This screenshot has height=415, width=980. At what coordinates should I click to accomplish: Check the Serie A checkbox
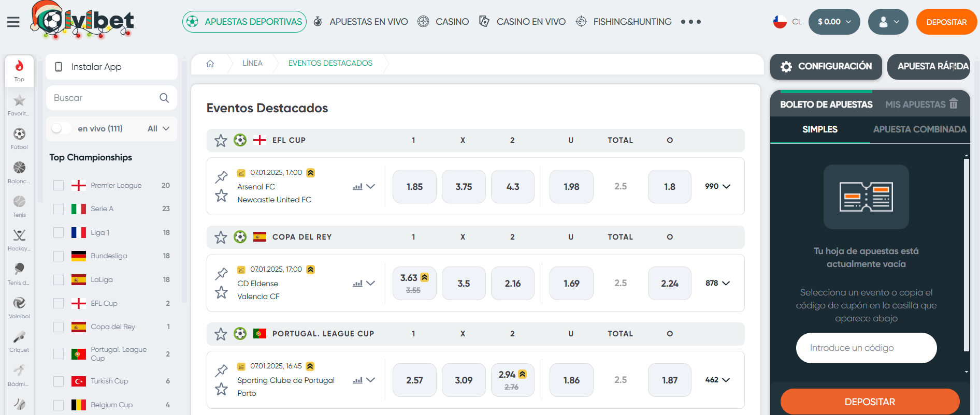click(x=59, y=209)
